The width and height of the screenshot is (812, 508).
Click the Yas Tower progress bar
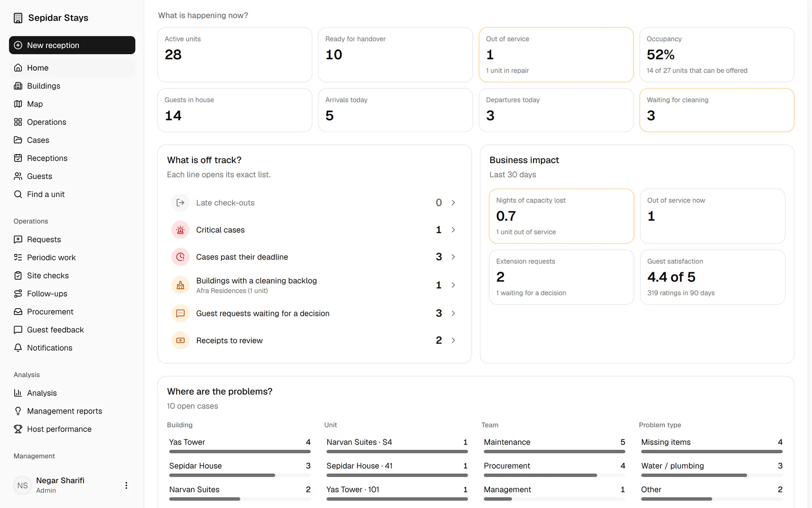coord(240,451)
